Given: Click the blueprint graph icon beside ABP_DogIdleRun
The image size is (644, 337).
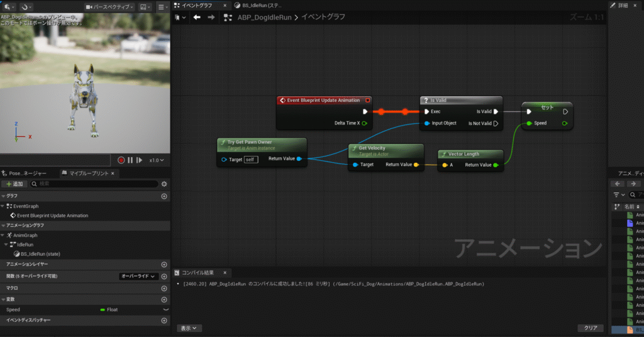Looking at the screenshot, I should click(x=228, y=17).
